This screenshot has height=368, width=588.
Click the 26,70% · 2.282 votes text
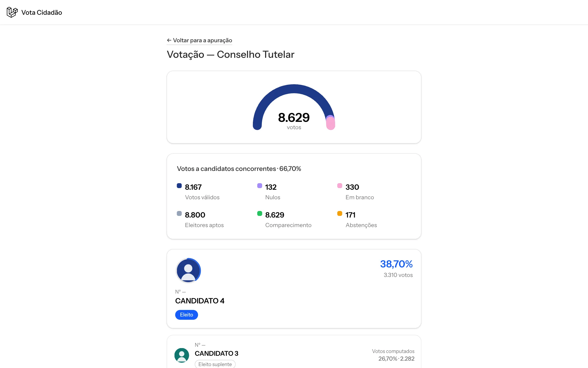[396, 359]
